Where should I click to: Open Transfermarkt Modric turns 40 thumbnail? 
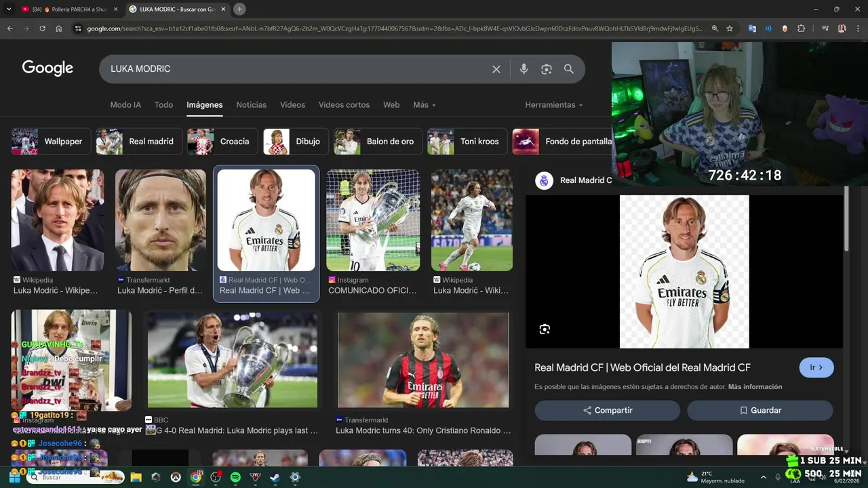(423, 360)
